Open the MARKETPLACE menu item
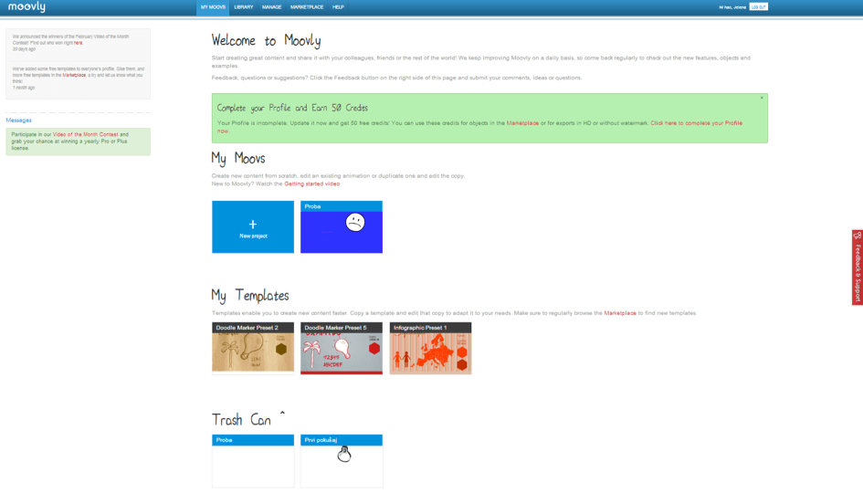The width and height of the screenshot is (863, 504). pyautogui.click(x=307, y=7)
